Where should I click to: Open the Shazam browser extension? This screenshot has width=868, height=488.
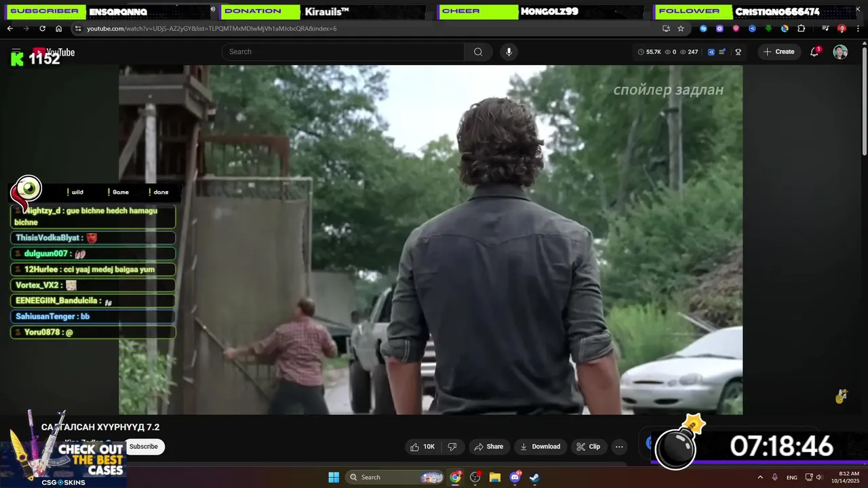pyautogui.click(x=703, y=28)
